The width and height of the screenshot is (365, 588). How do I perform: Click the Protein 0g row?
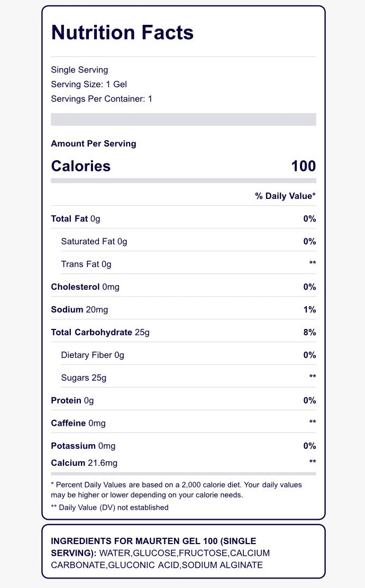(184, 400)
